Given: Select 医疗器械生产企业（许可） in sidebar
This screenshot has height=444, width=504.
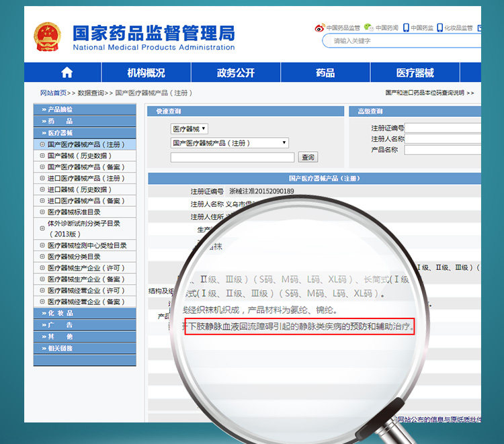Looking at the screenshot, I should (x=86, y=268).
